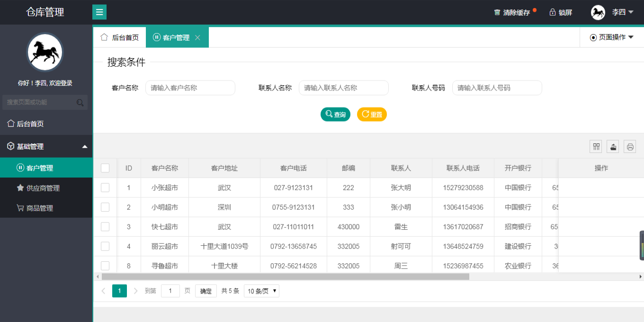
Task: Click the postcode cell 430000
Action: tap(349, 227)
